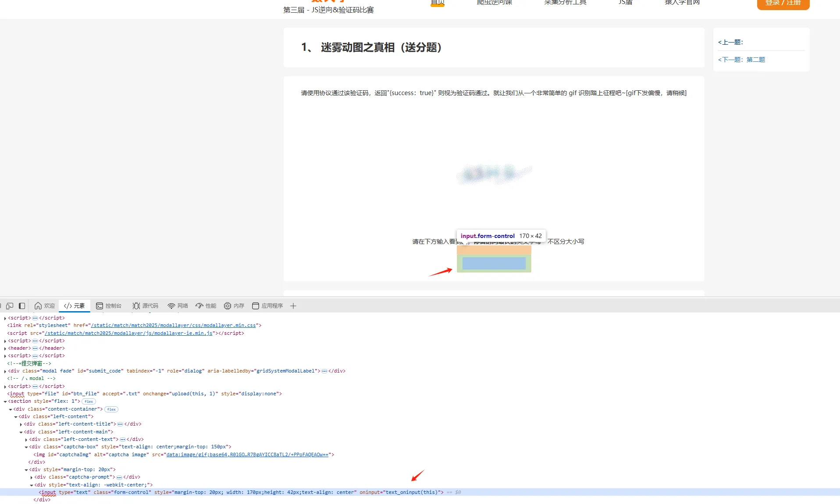
Task: Open the data:image/gif base64 src link
Action: click(247, 455)
